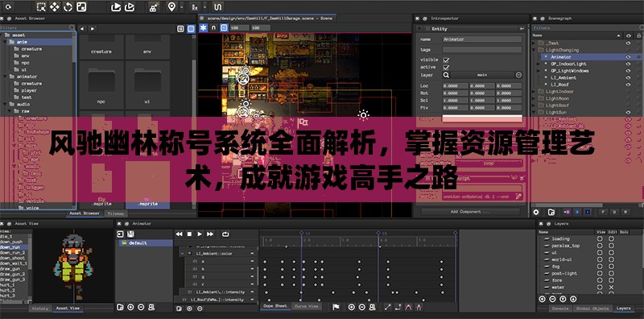Screen dimensions: 644x319
Task: Collapse LI_Ambient::color track in Animator
Action: (x=182, y=254)
